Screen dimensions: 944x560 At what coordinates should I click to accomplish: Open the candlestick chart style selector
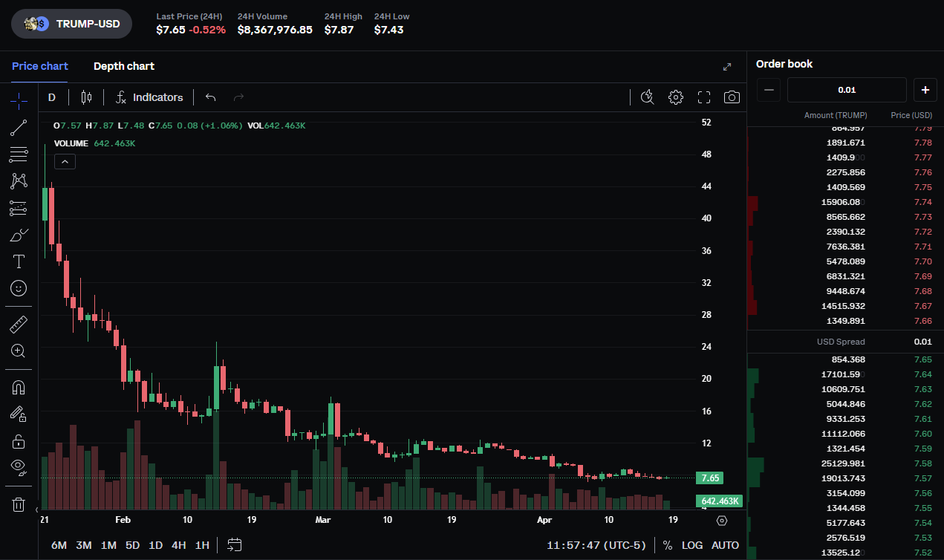pyautogui.click(x=86, y=97)
